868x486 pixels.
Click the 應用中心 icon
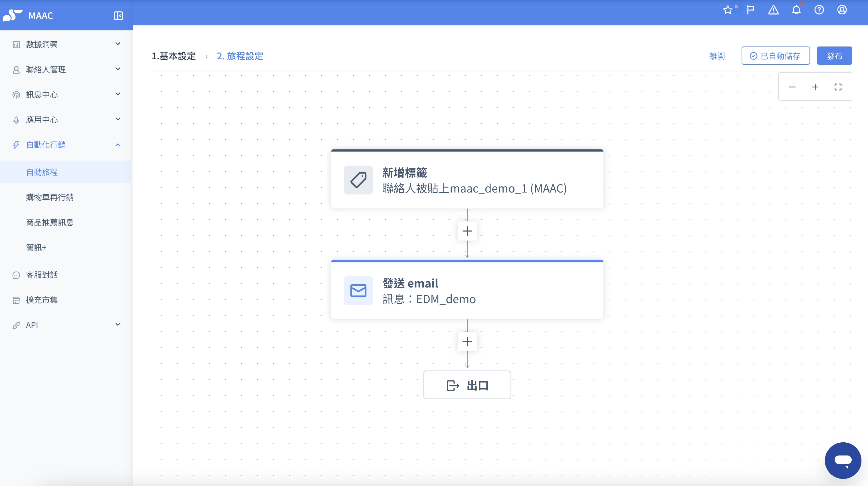pos(16,120)
